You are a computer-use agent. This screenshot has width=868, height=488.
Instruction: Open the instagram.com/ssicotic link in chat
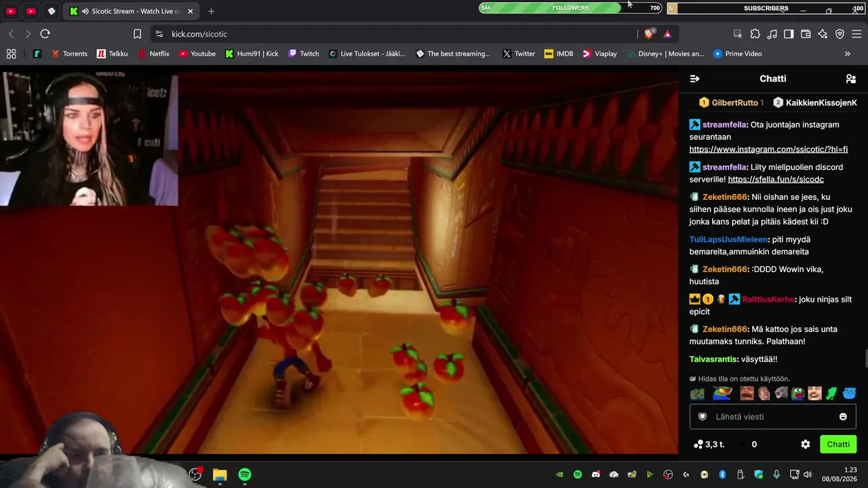click(768, 149)
